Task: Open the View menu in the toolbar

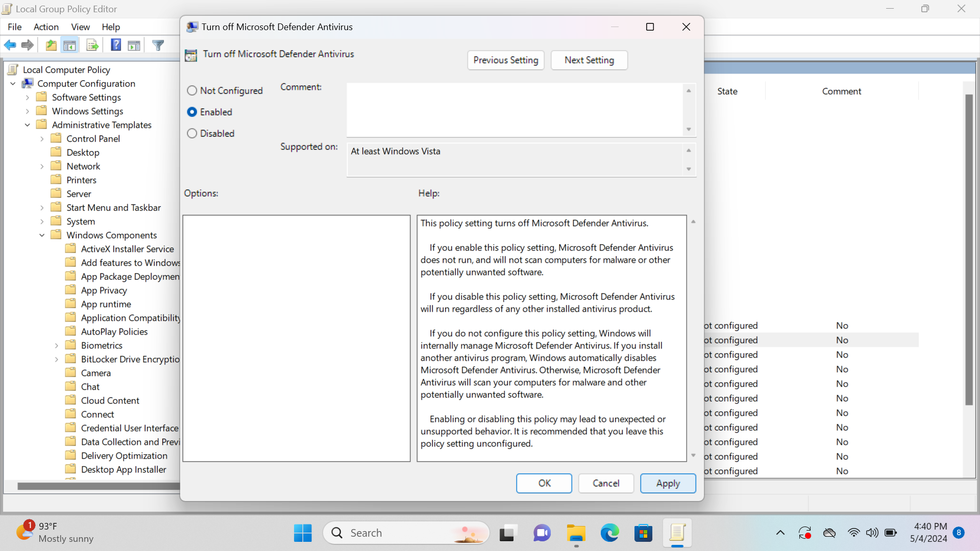Action: [x=80, y=27]
